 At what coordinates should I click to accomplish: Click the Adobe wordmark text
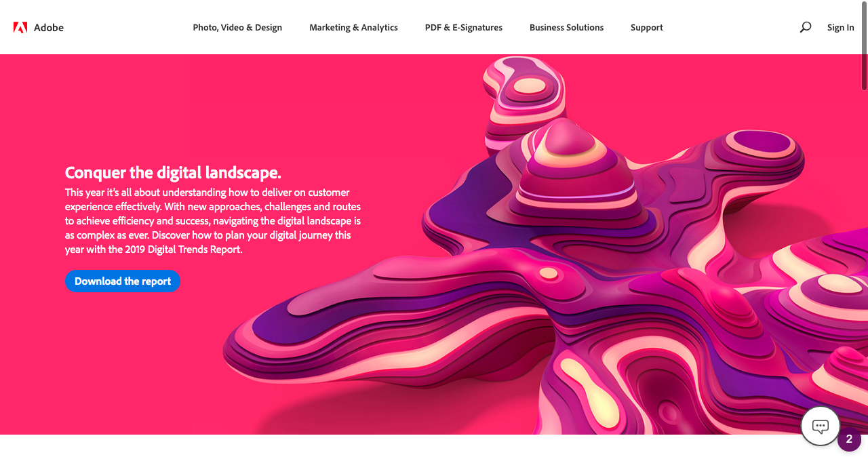pos(49,28)
